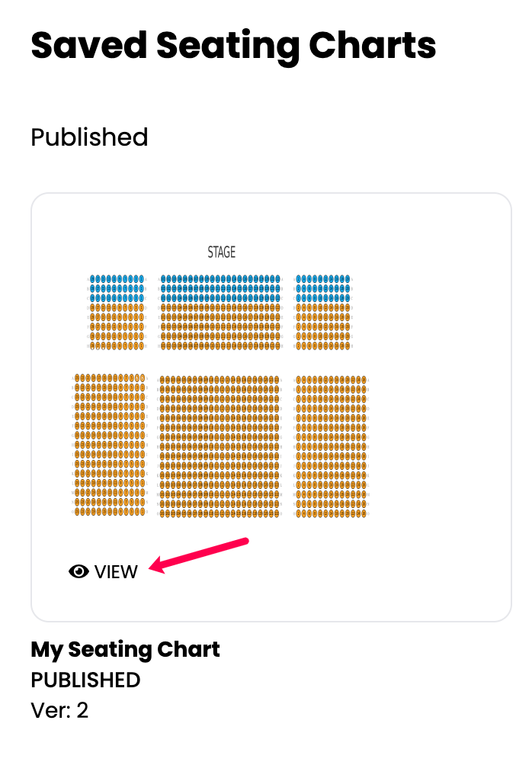Image resolution: width=532 pixels, height=775 pixels.
Task: Click the PUBLISHED status label
Action: point(85,680)
